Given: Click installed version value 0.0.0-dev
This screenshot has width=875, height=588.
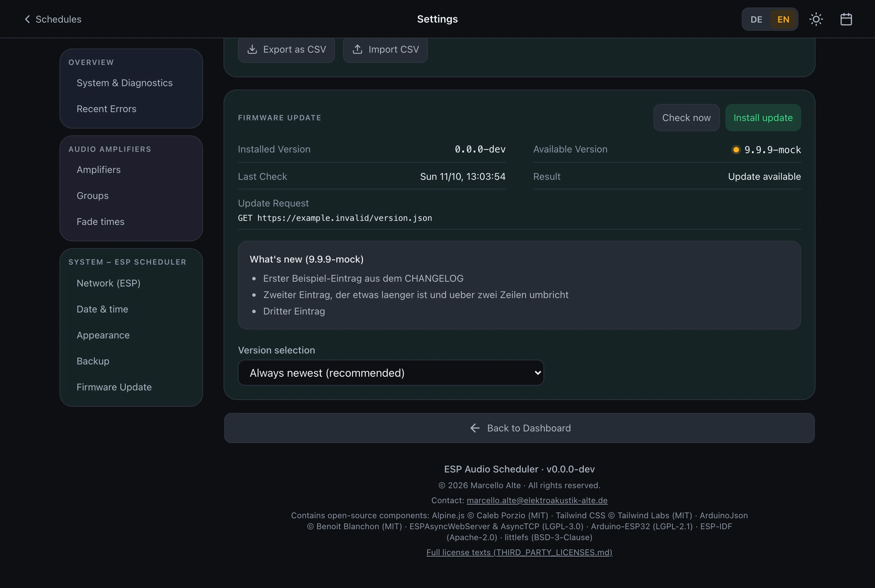Looking at the screenshot, I should click(x=480, y=149).
